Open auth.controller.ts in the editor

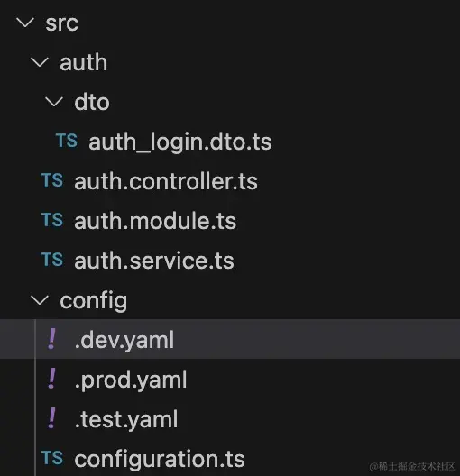pyautogui.click(x=166, y=181)
